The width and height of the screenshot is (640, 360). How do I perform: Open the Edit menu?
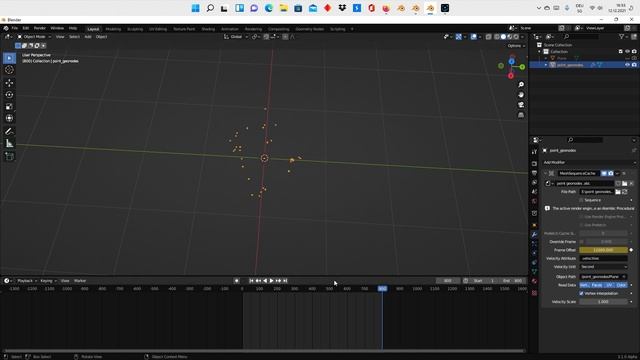tap(26, 28)
